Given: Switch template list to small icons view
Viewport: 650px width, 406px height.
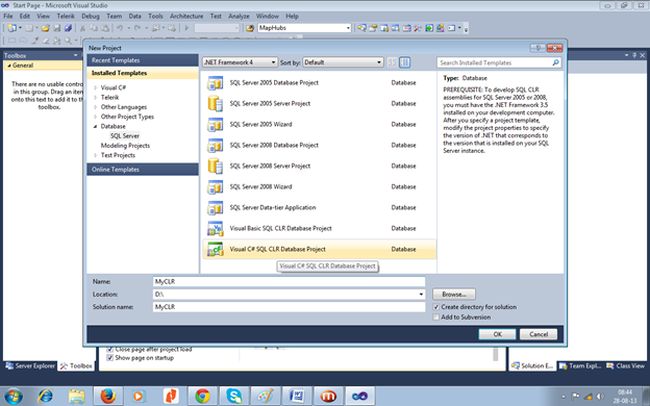Looking at the screenshot, I should click(392, 62).
